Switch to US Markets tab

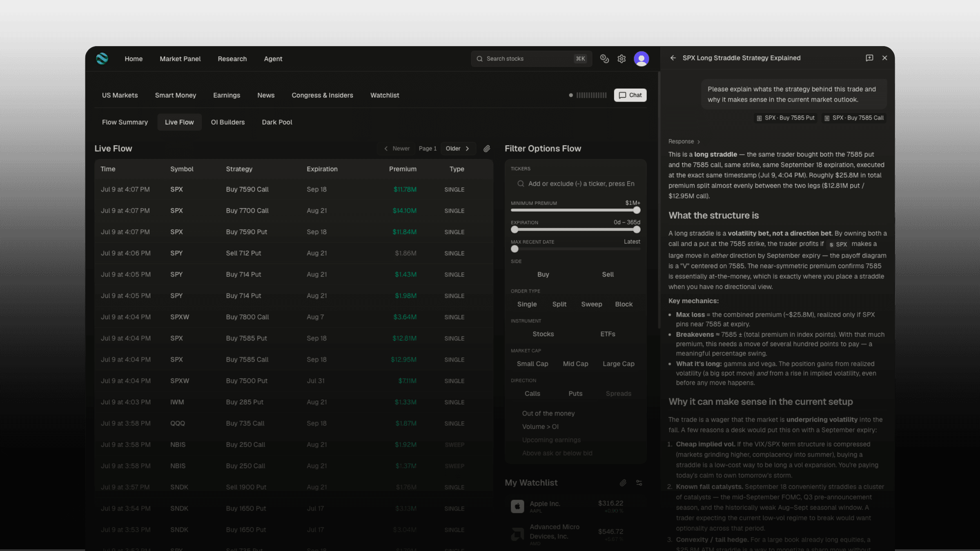120,95
